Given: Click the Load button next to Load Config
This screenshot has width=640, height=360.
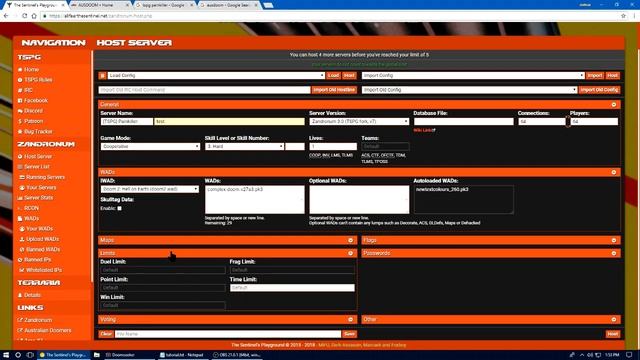Looking at the screenshot, I should coord(333,76).
